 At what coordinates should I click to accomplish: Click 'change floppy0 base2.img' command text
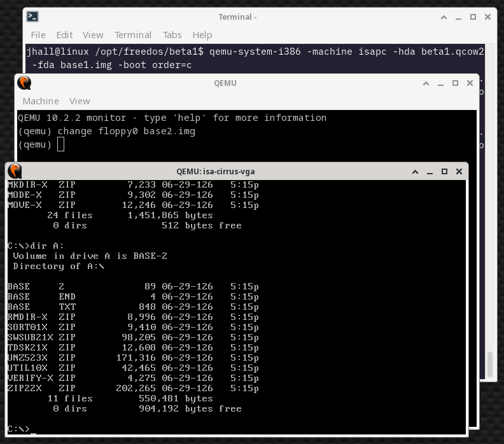pos(127,131)
